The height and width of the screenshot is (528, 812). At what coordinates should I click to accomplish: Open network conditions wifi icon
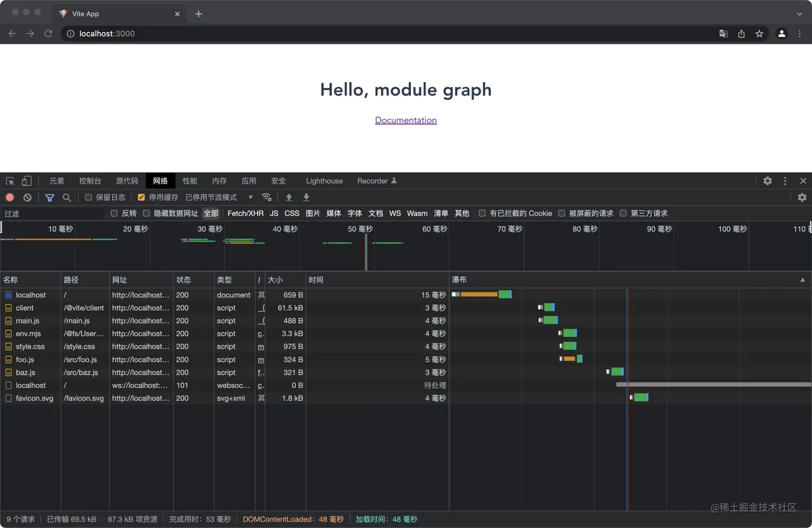266,197
